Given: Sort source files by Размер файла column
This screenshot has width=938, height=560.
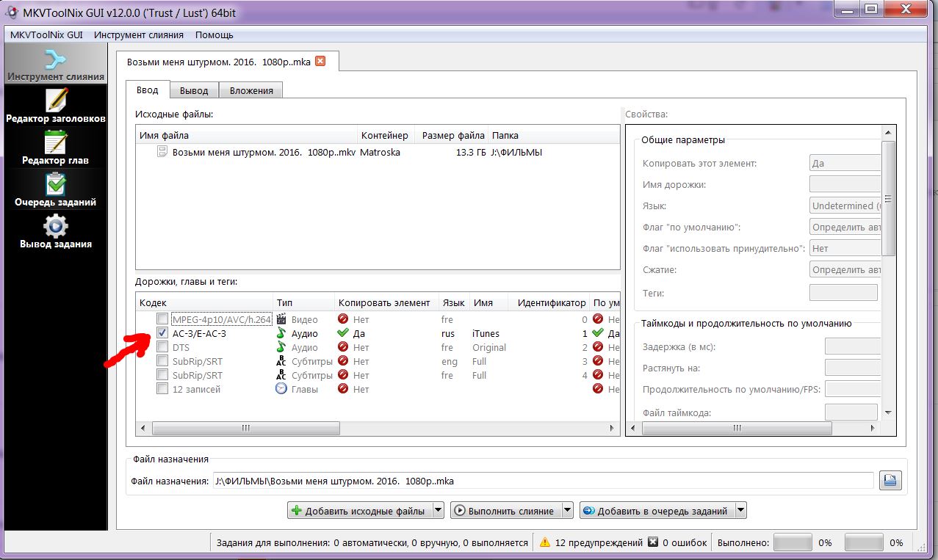Looking at the screenshot, I should pyautogui.click(x=452, y=135).
